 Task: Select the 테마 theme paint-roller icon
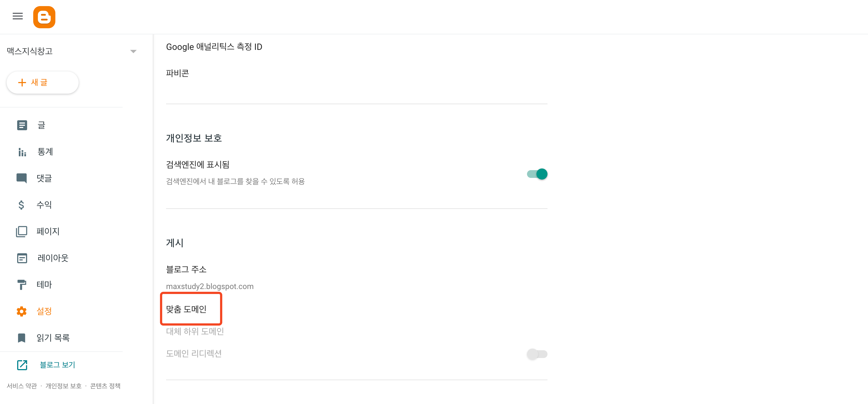(x=22, y=284)
